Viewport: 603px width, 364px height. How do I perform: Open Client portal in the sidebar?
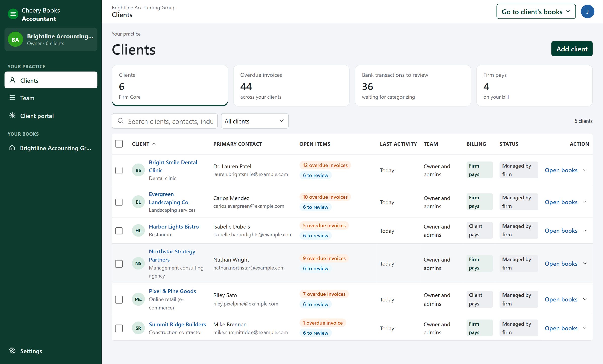point(51,116)
